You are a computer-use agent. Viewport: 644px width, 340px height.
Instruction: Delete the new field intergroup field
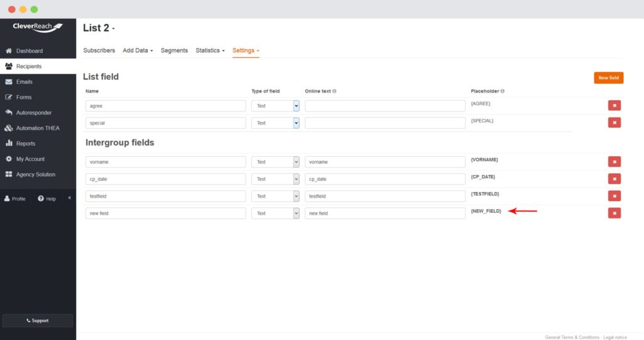click(x=614, y=213)
